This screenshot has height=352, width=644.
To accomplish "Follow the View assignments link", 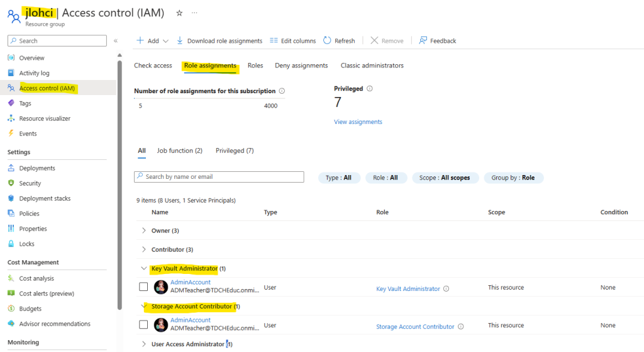I will pyautogui.click(x=358, y=122).
